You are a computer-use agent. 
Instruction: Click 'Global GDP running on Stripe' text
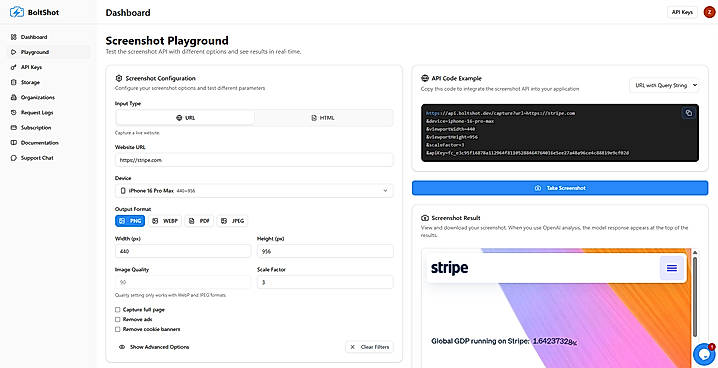(480, 341)
